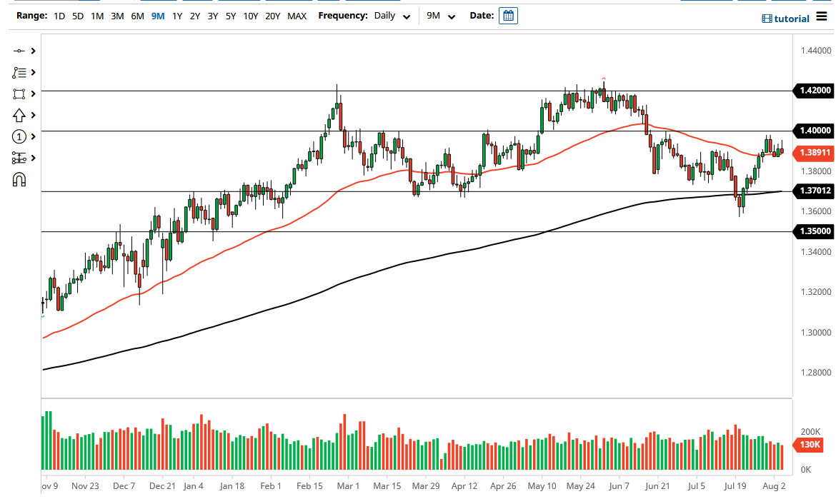
Task: Set range to 2Y
Action: [x=195, y=16]
